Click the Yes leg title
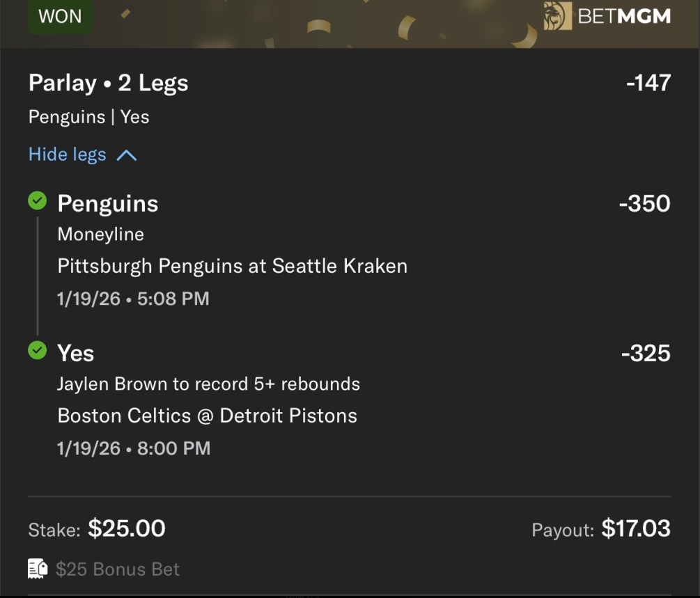This screenshot has width=700, height=598. point(76,353)
